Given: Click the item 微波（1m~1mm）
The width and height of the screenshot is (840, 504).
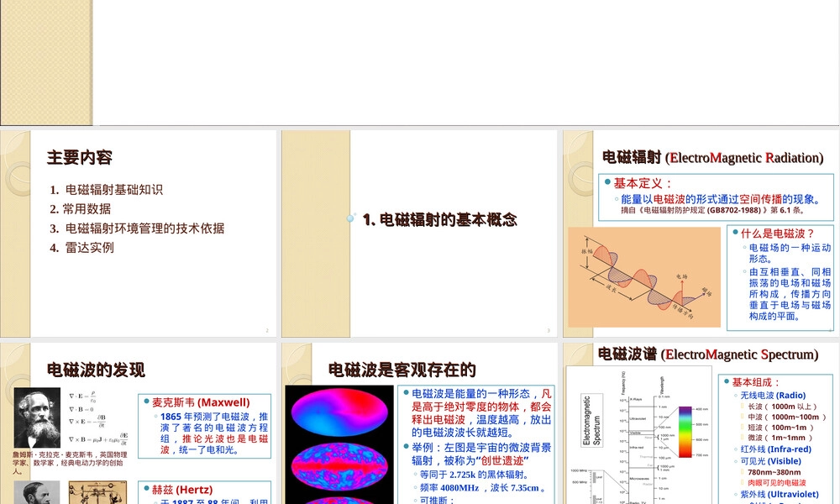Looking at the screenshot, I should point(780,438).
